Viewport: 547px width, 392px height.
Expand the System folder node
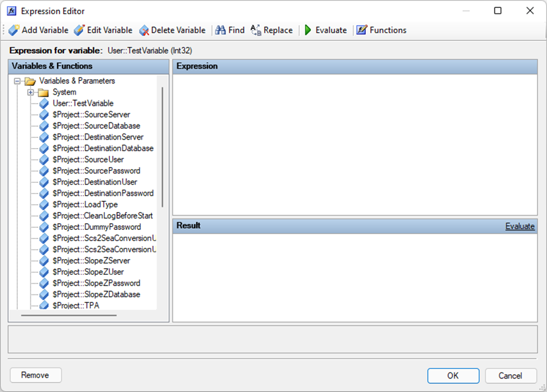coord(30,93)
